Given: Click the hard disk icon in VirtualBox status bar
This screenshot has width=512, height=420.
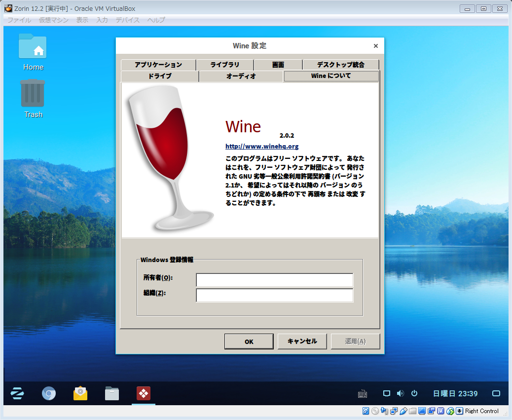Looking at the screenshot, I should coord(366,411).
